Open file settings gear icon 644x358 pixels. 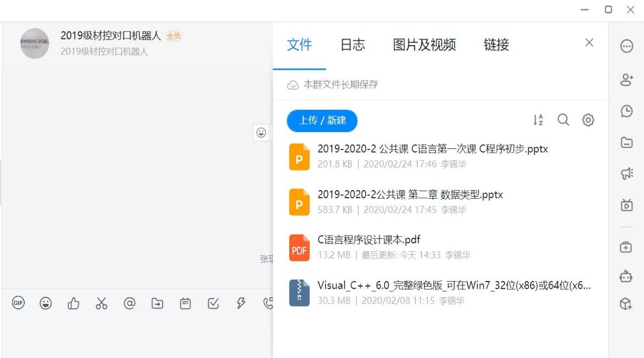588,120
